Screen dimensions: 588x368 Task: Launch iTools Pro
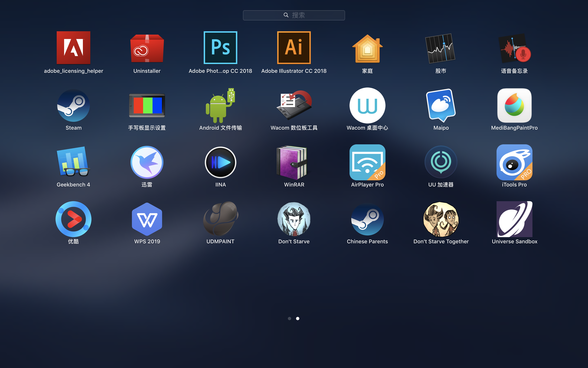tap(514, 162)
